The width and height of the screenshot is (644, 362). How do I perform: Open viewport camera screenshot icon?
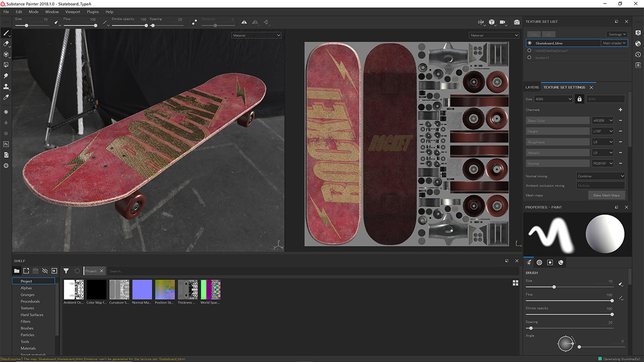pyautogui.click(x=517, y=22)
